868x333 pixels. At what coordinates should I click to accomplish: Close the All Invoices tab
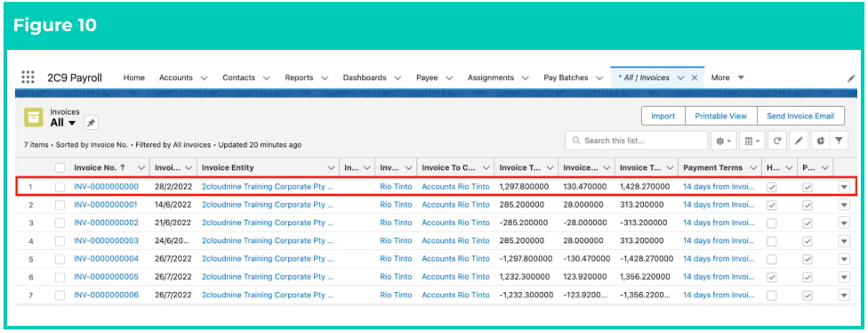point(695,77)
